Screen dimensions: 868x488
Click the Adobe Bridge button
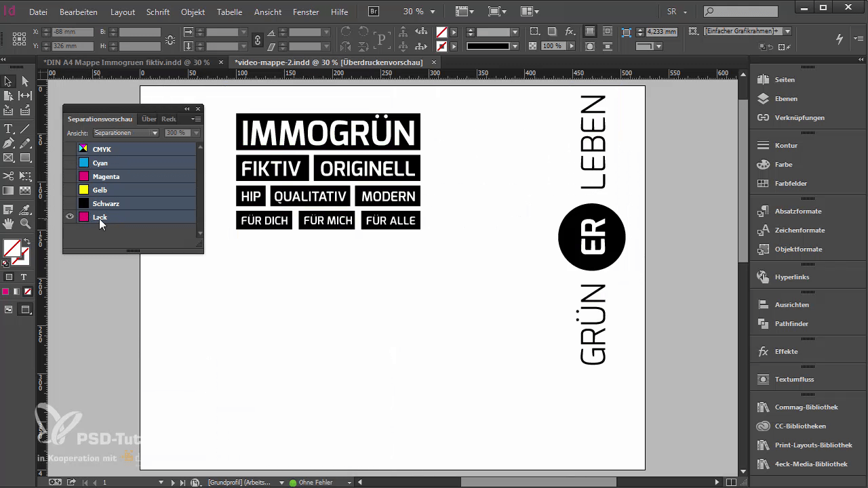tap(374, 12)
